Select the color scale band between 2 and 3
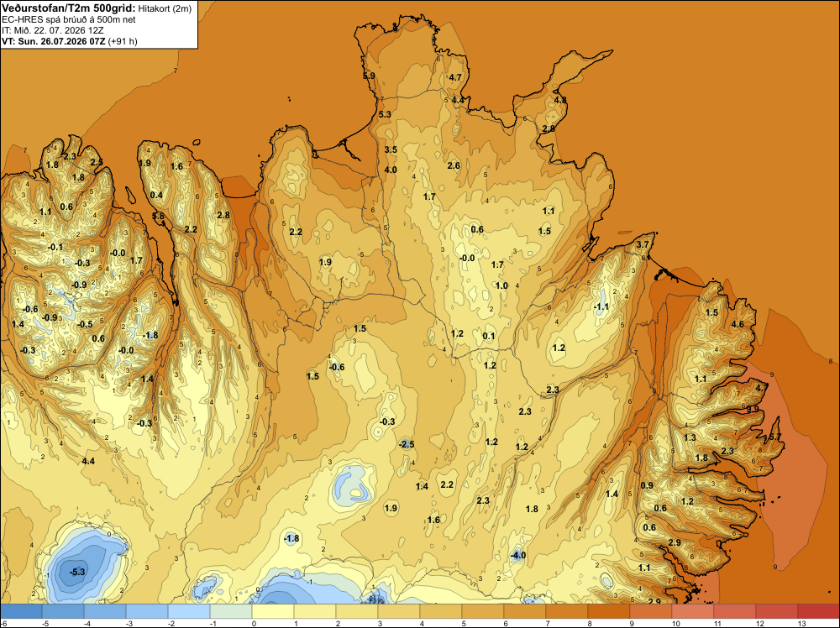The height and width of the screenshot is (628, 840). point(357,611)
